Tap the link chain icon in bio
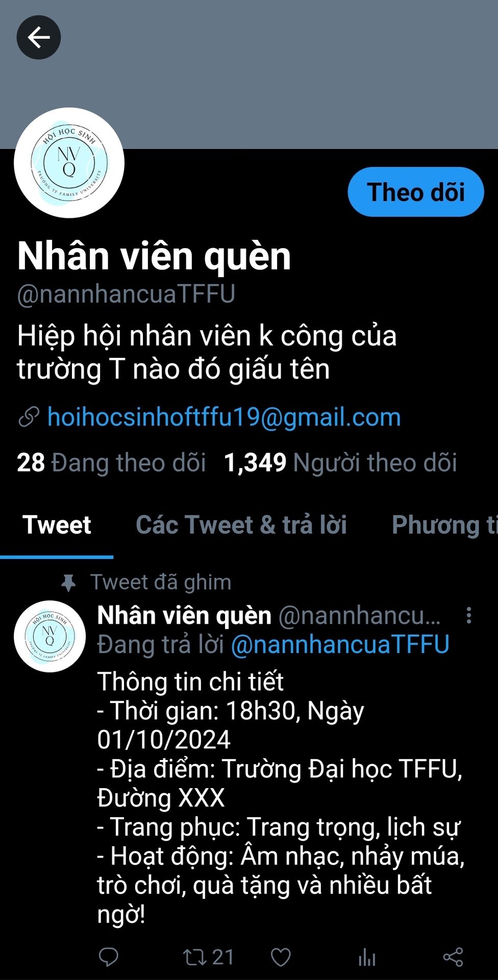Viewport: 498px width, 980px height. click(29, 417)
